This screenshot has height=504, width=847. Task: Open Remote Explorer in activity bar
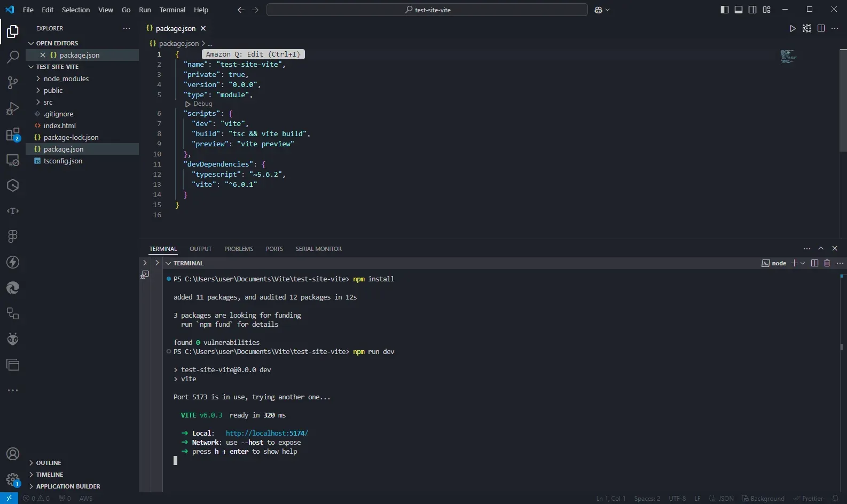coord(13,160)
